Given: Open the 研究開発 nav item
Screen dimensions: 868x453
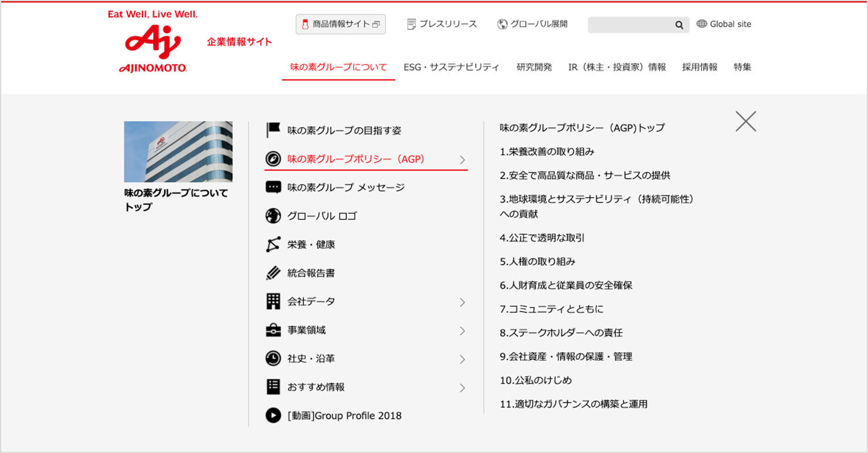Looking at the screenshot, I should [x=534, y=67].
